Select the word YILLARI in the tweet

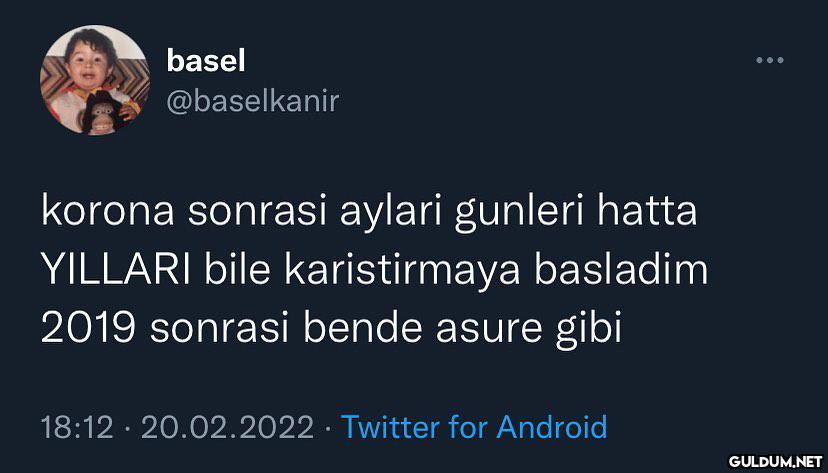tap(116, 269)
